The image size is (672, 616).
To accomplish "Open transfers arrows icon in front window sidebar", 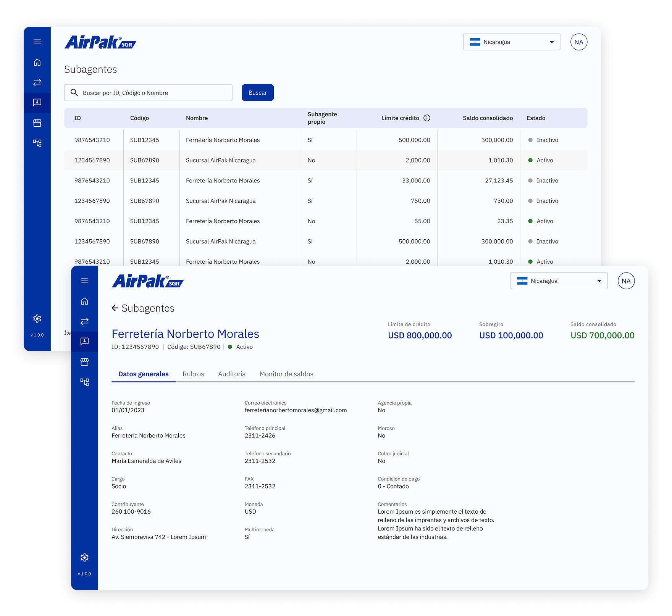I will click(84, 321).
